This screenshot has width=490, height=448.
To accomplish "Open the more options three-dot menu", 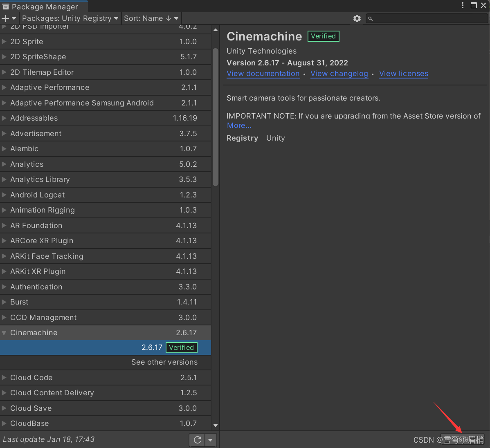I will click(462, 5).
